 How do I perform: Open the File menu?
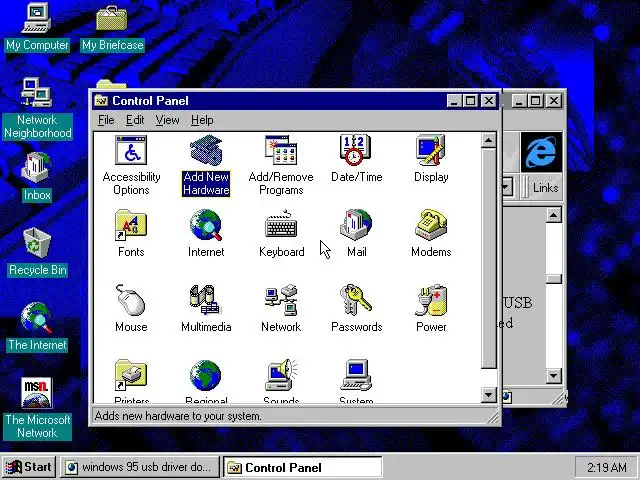click(106, 120)
